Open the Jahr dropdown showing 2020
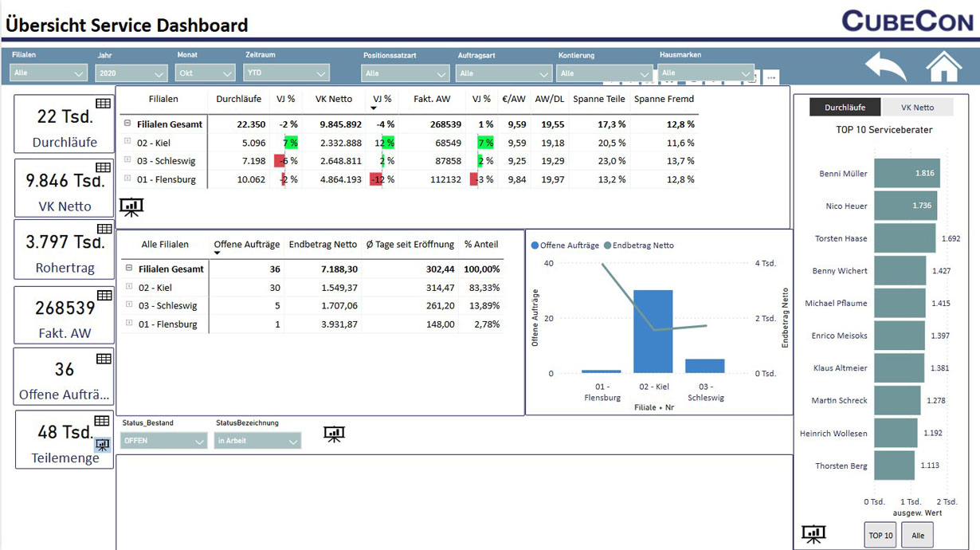This screenshot has width=980, height=550. 131,73
